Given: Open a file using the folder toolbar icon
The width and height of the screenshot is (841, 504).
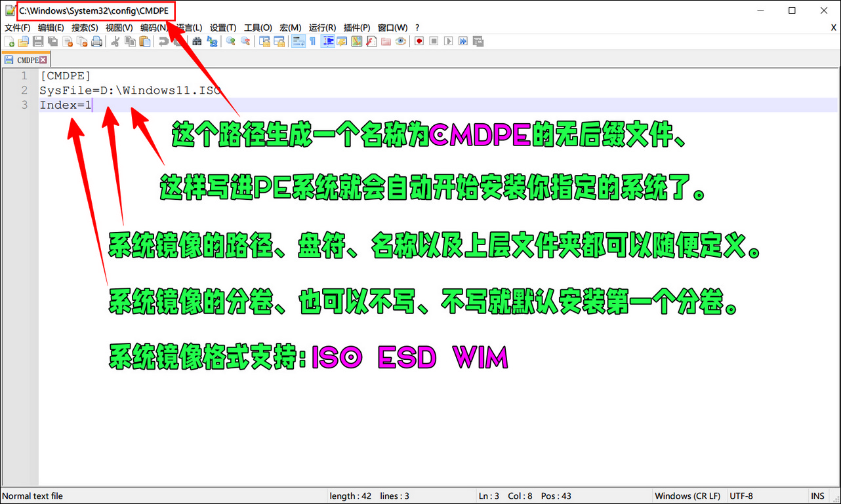Looking at the screenshot, I should 24,41.
